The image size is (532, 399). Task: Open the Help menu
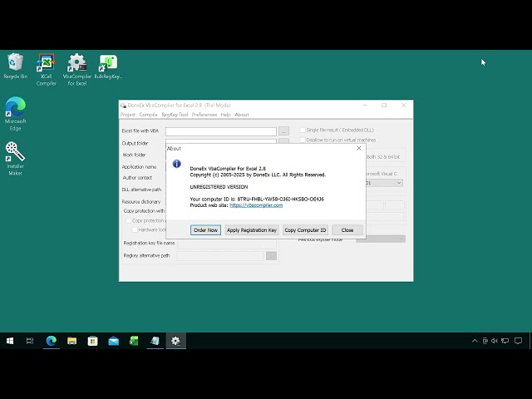(x=225, y=115)
